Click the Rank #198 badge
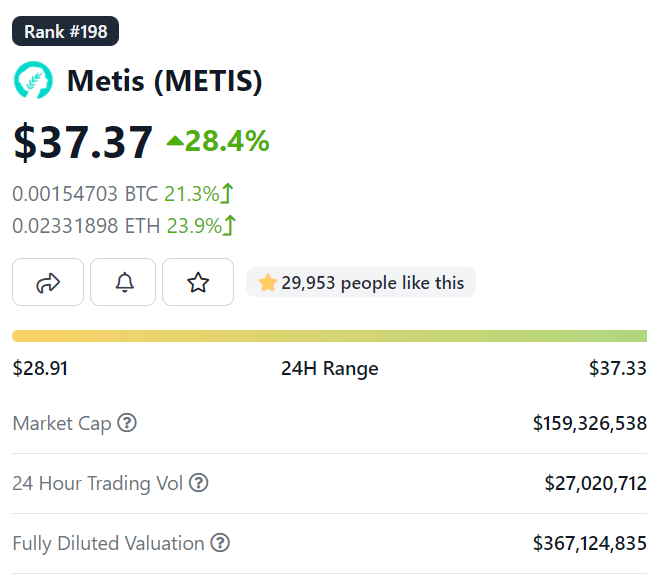This screenshot has height=576, width=670. [65, 31]
